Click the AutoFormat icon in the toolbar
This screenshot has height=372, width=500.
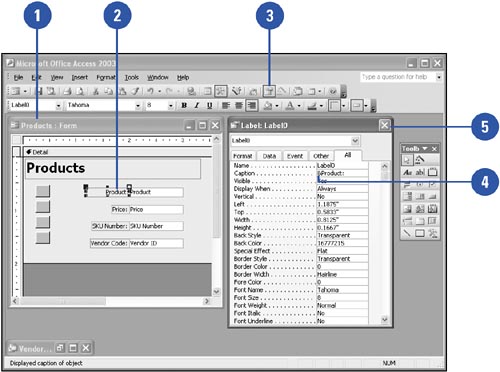coord(237,91)
